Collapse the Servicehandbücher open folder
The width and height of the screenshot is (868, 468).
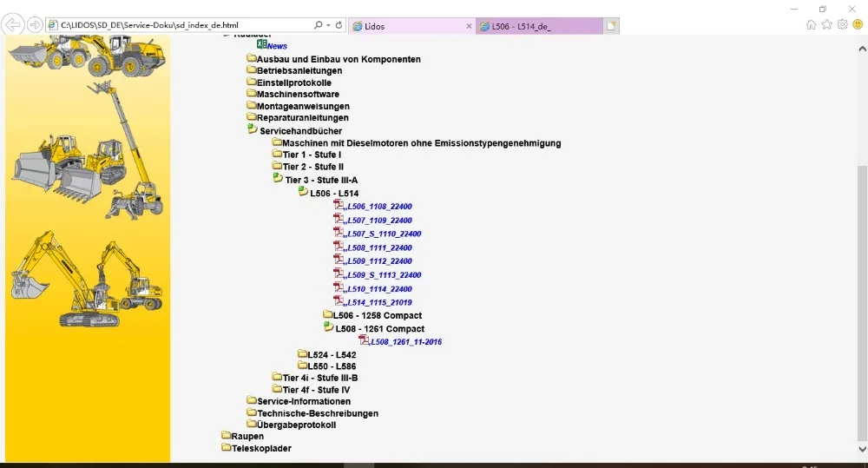point(253,129)
